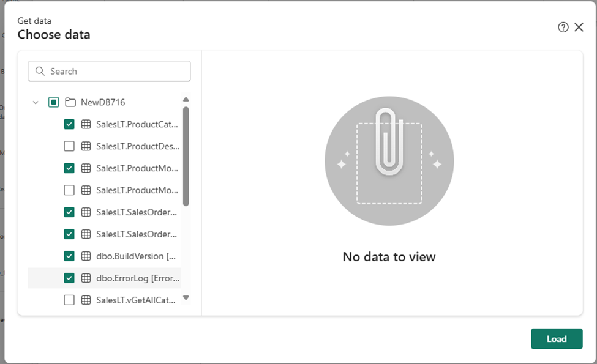Image resolution: width=597 pixels, height=364 pixels.
Task: Click the search magnifier icon
Action: coord(40,71)
